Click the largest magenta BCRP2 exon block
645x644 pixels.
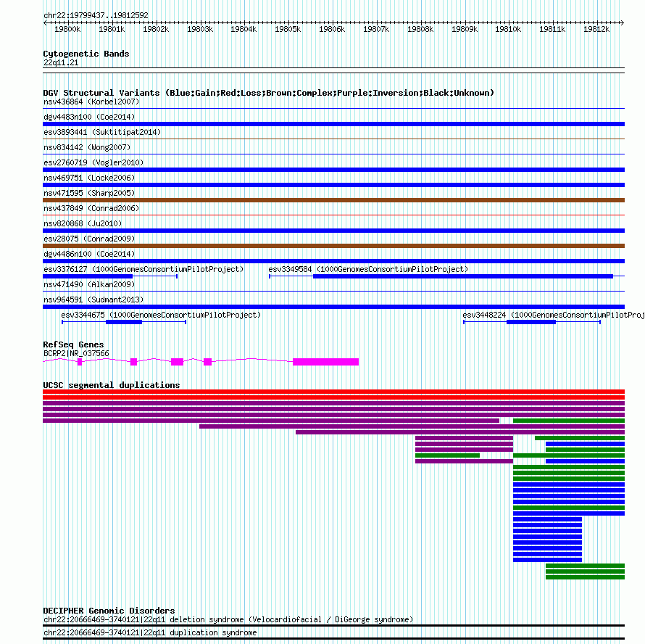coord(326,362)
